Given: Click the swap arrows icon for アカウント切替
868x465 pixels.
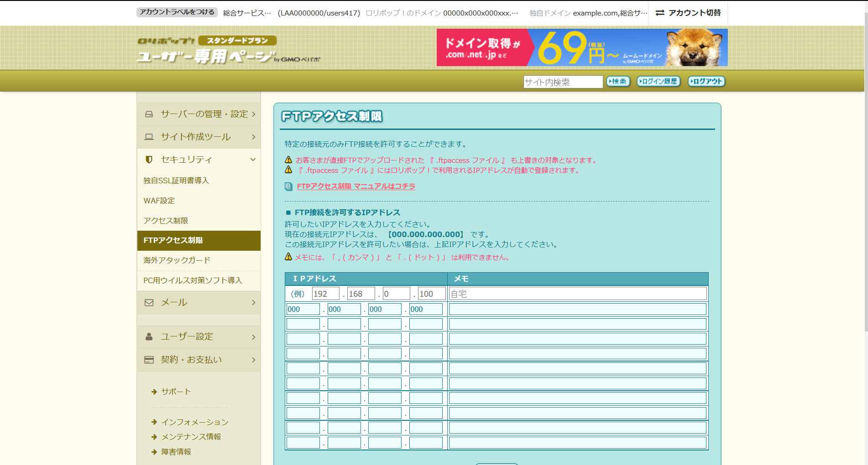Looking at the screenshot, I should [x=660, y=13].
